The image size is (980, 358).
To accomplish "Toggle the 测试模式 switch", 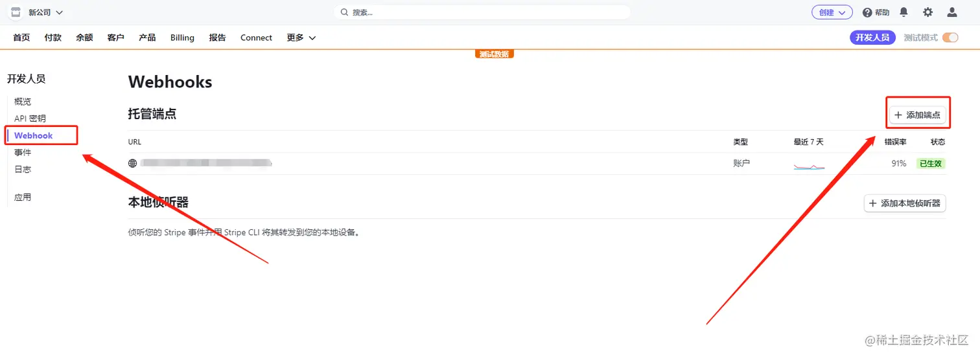I will click(950, 38).
